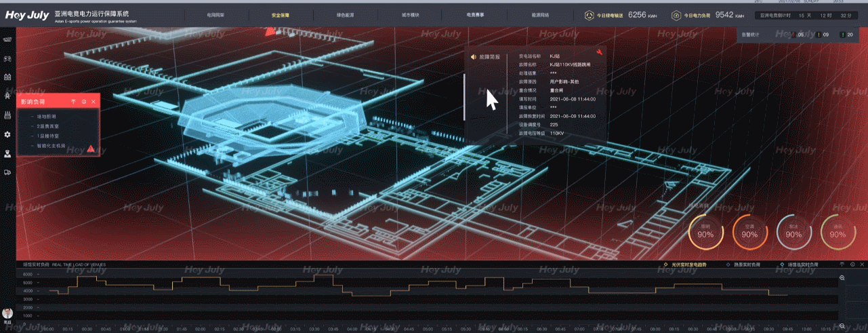Click the KJ站110KV线路跳闸 fault name
The width and height of the screenshot is (868, 333).
(x=570, y=64)
